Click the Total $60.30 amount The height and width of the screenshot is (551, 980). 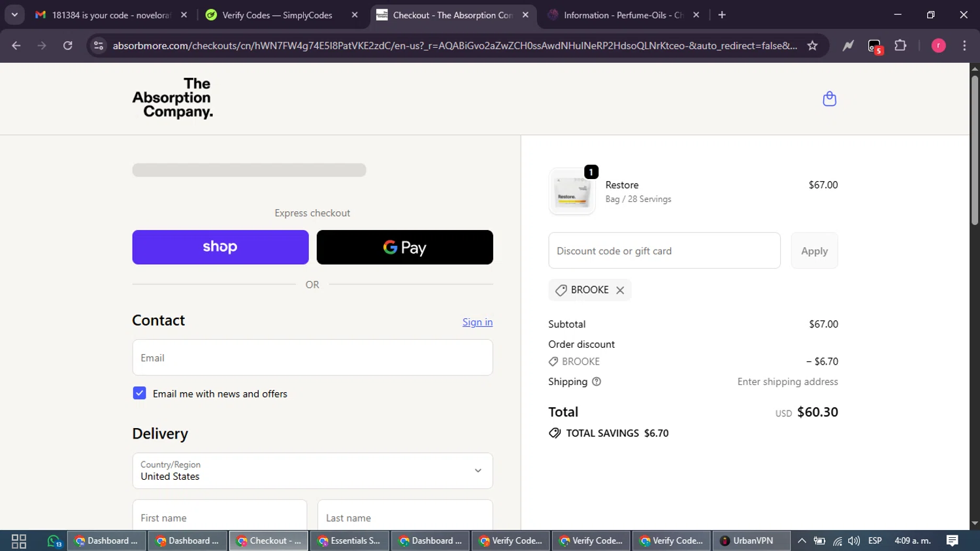point(817,412)
